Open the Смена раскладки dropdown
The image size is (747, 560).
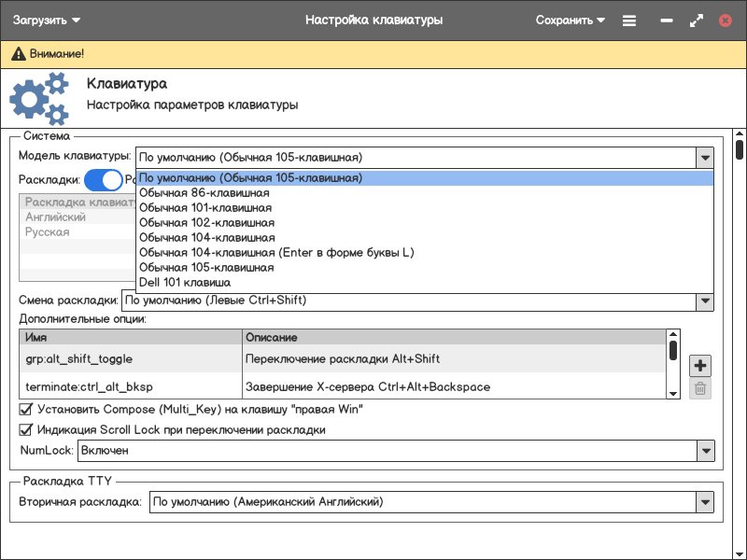tap(705, 301)
